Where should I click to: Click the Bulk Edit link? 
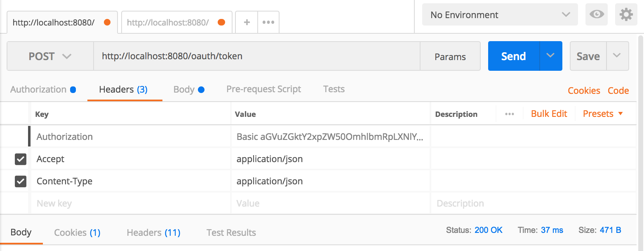point(549,114)
